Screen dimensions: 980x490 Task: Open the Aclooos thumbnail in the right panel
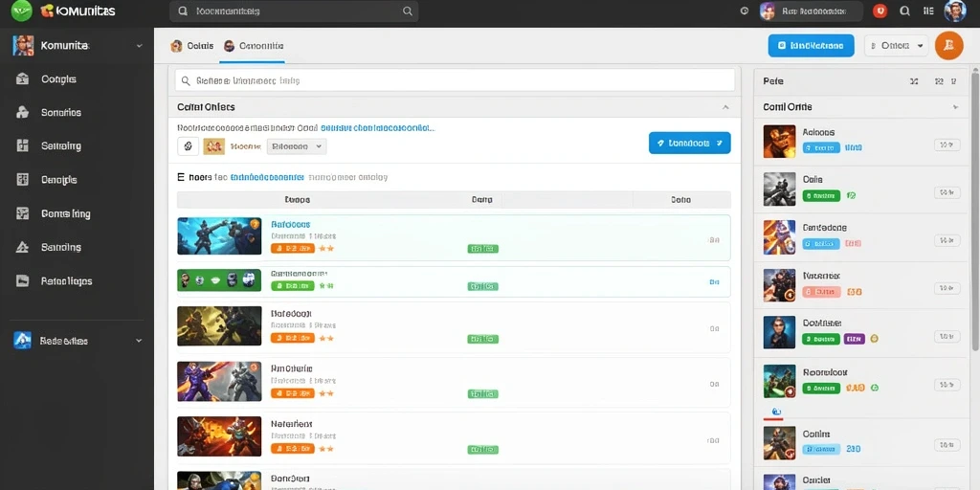[779, 141]
